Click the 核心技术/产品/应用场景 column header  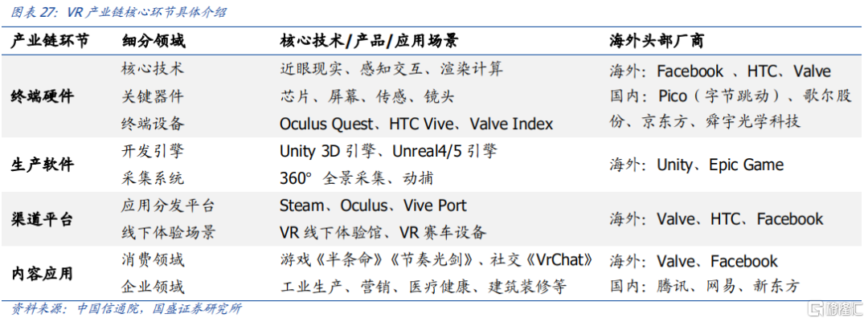(369, 42)
